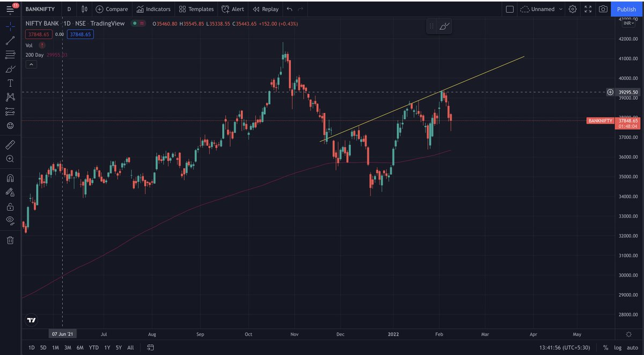This screenshot has height=355, width=644.
Task: Select the YTD time range
Action: point(93,347)
